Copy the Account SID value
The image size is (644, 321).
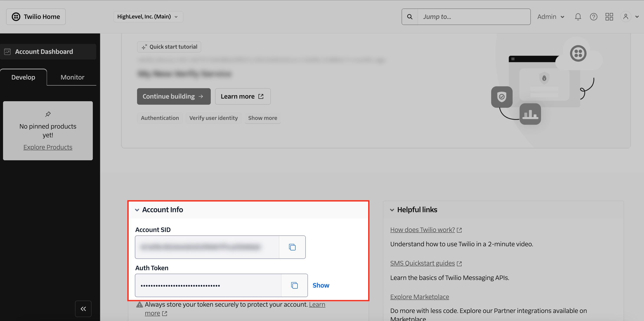click(x=292, y=247)
